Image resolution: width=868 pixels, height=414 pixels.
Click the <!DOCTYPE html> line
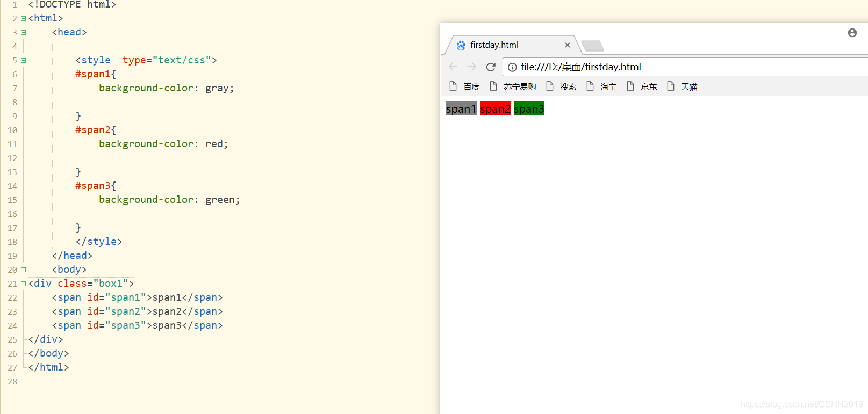(72, 5)
